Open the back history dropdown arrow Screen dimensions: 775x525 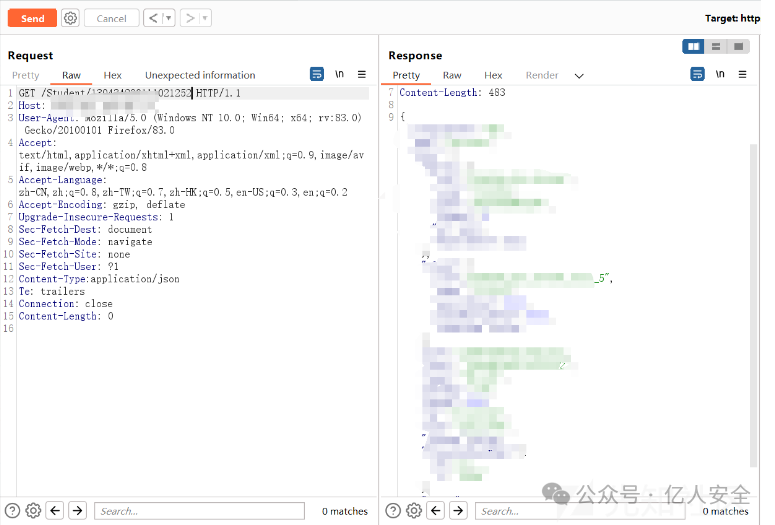pyautogui.click(x=167, y=18)
